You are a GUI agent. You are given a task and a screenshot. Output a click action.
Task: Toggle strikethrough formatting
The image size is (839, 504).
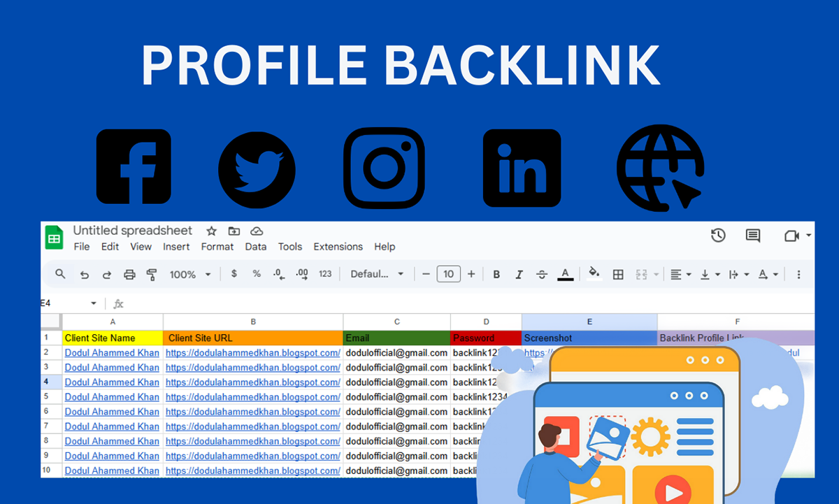542,274
